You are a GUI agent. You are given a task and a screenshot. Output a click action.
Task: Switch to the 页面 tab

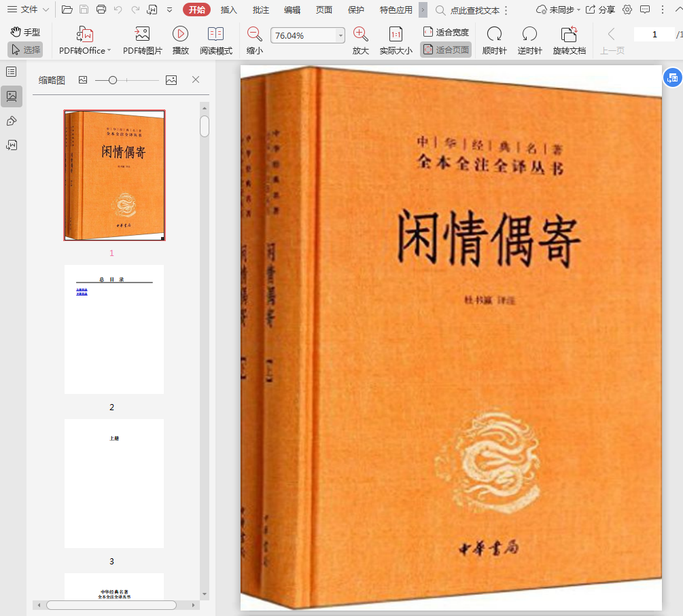[x=323, y=10]
